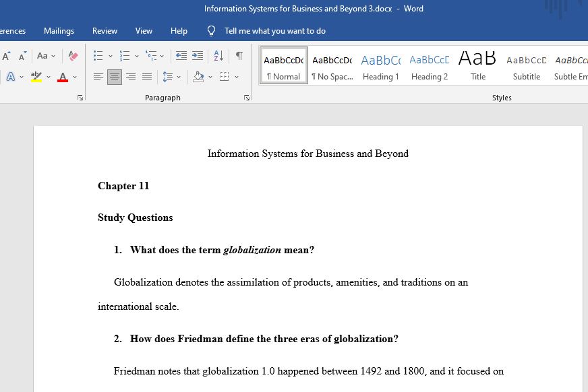Apply the yellow text highlight color

click(36, 77)
